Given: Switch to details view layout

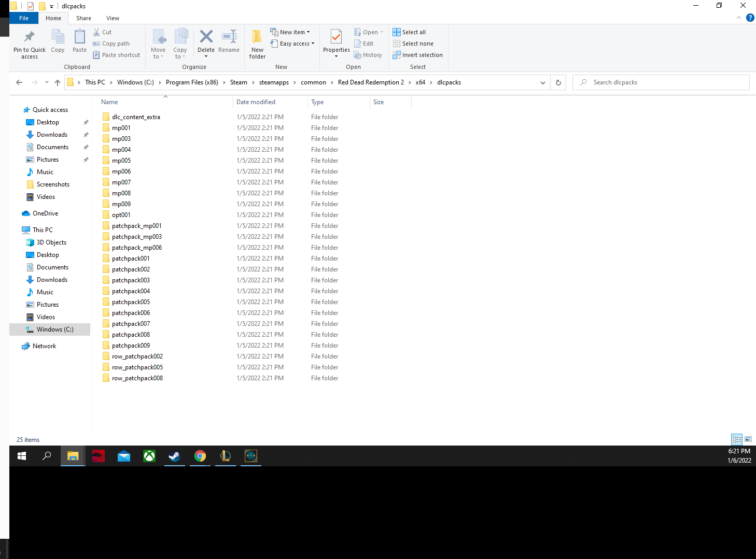Looking at the screenshot, I should (737, 439).
